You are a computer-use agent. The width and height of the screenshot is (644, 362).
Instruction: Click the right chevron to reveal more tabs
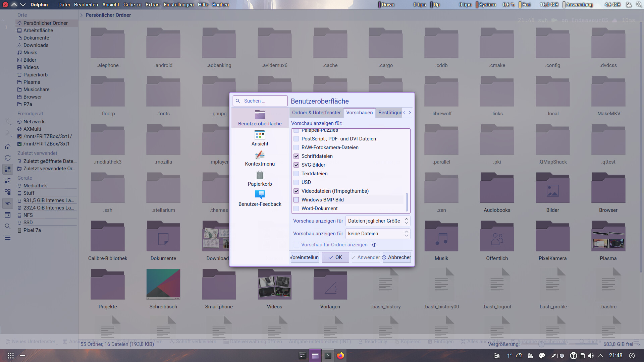pyautogui.click(x=409, y=113)
